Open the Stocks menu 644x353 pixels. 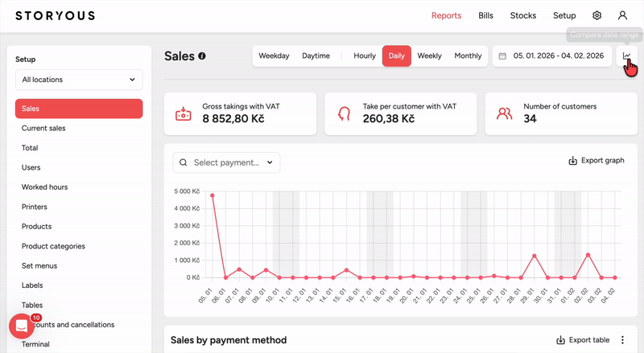point(522,15)
